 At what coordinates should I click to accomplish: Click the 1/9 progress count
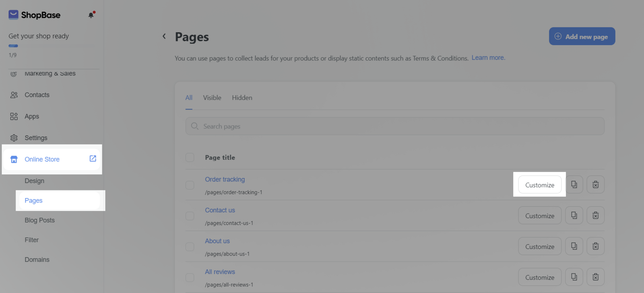12,55
